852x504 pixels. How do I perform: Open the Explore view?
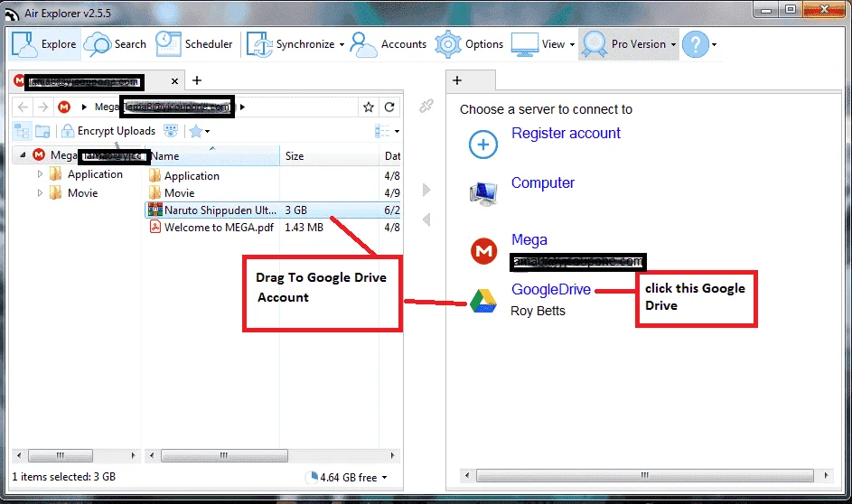[44, 44]
